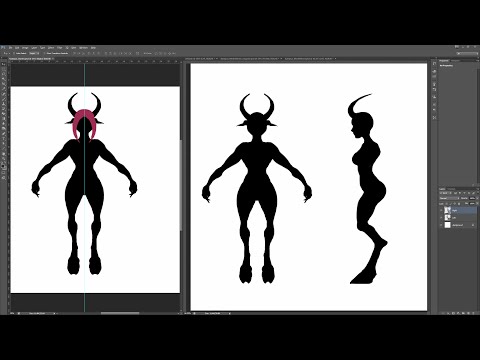Screen dimensions: 480x360
Task: Hide the 'left' layer via its eye icon
Action: tap(441, 218)
